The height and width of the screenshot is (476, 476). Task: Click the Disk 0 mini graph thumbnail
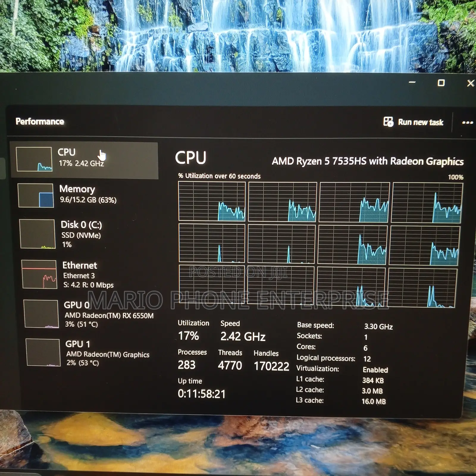pyautogui.click(x=37, y=234)
